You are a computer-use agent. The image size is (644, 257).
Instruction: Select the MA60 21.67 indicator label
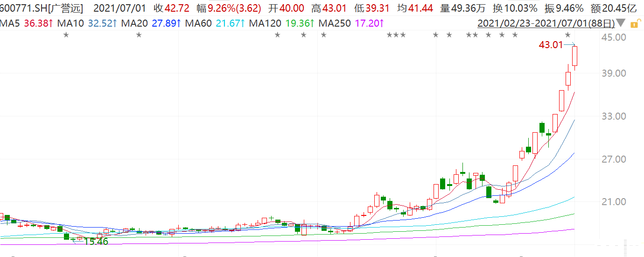pos(215,23)
